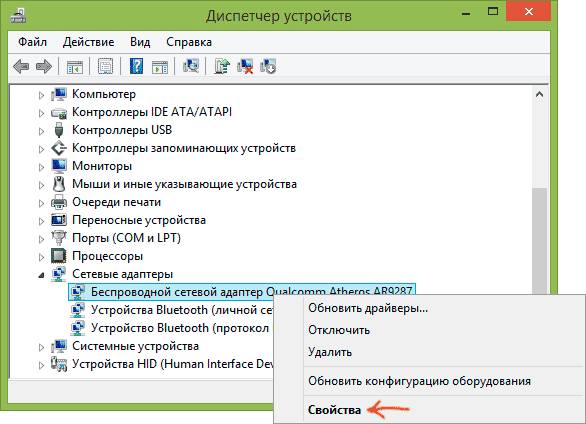Screen dimensions: 586x424
Task: Expand the Мониторы node
Action: click(x=41, y=167)
